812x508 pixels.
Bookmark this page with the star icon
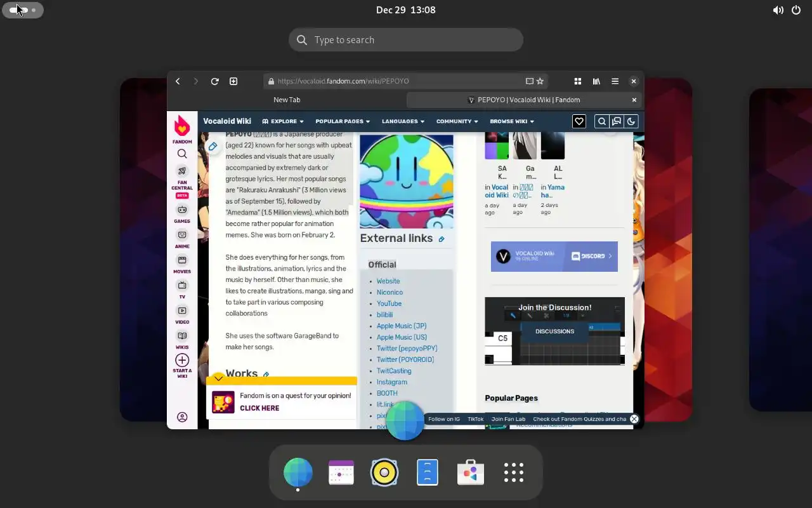tap(540, 81)
